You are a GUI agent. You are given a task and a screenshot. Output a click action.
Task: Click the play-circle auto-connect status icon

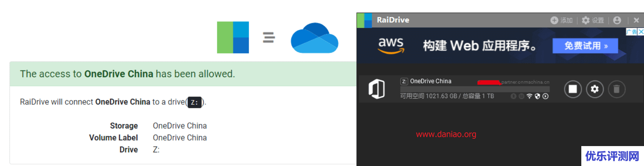tap(546, 96)
